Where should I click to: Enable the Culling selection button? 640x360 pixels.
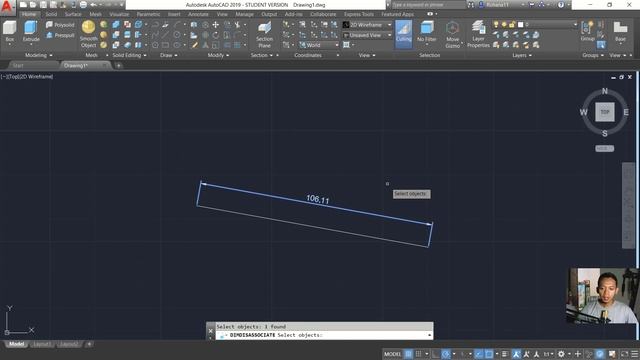(x=404, y=33)
